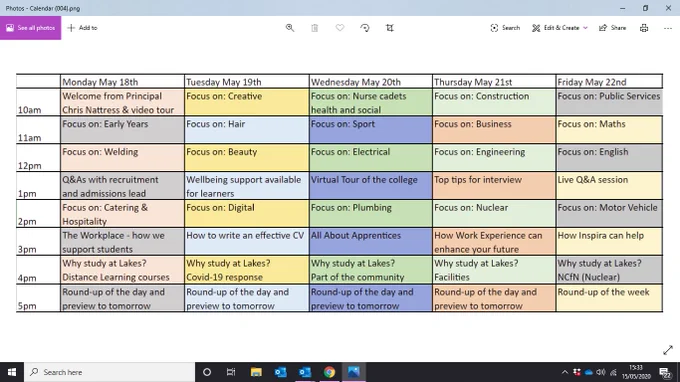
Task: Open Task View on the taskbar
Action: pos(231,372)
